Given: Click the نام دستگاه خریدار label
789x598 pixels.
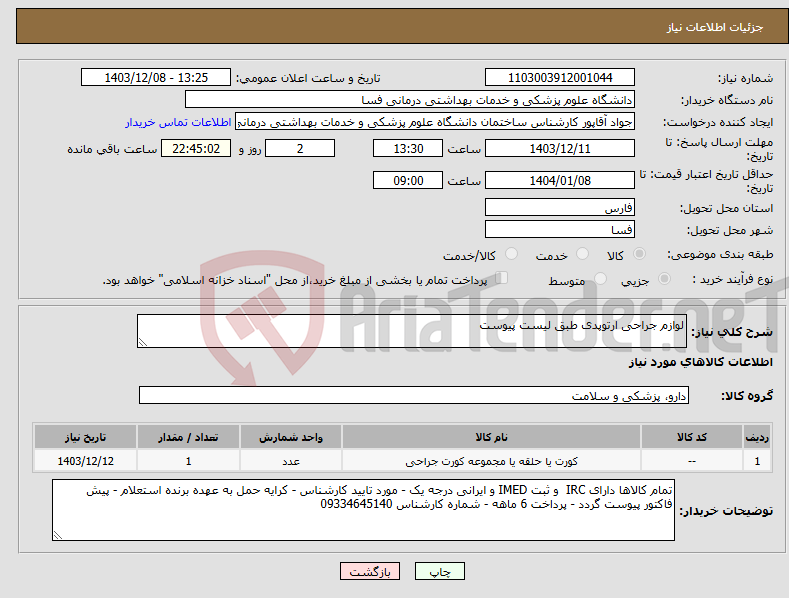Looking at the screenshot, I should click(727, 101).
